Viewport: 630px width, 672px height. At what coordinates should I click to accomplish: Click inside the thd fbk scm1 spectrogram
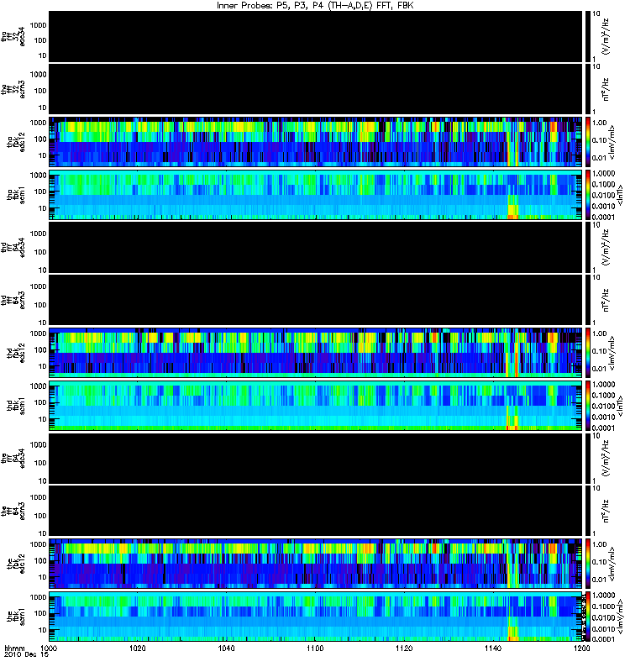[315, 406]
